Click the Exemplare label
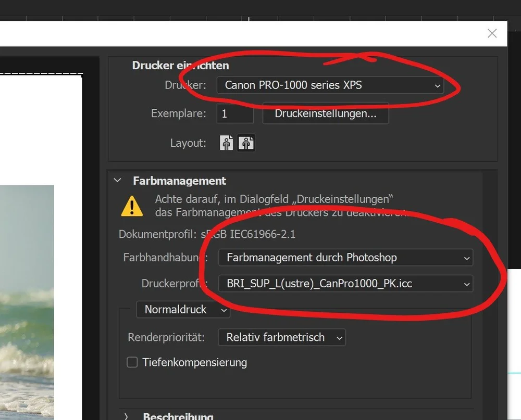 [178, 113]
